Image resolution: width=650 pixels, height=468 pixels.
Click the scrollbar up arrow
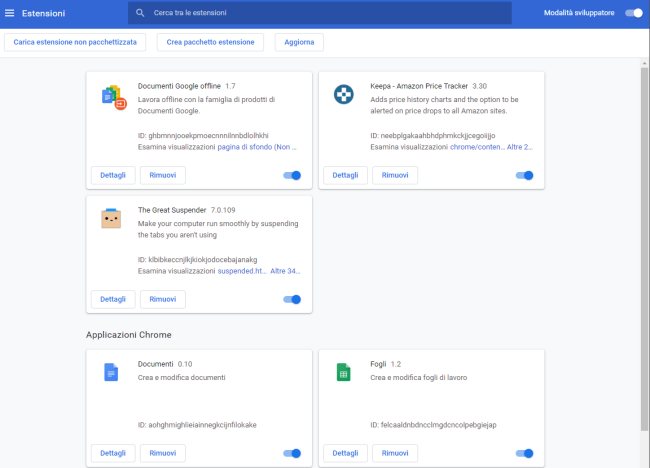click(x=644, y=63)
